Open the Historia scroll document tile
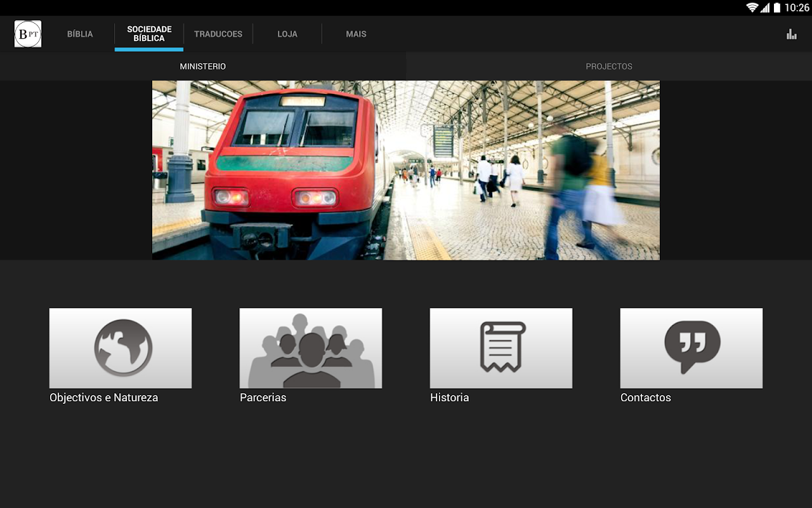The height and width of the screenshot is (508, 812). (x=501, y=348)
